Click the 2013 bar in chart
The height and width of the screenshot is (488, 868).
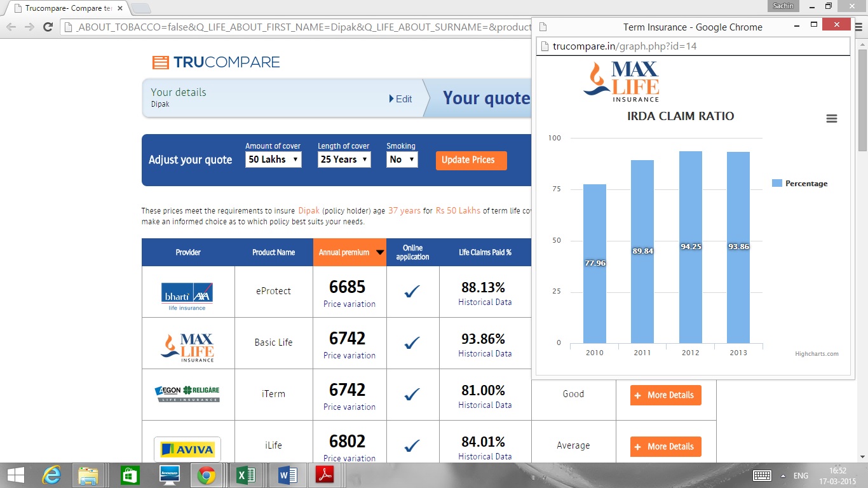(738, 248)
